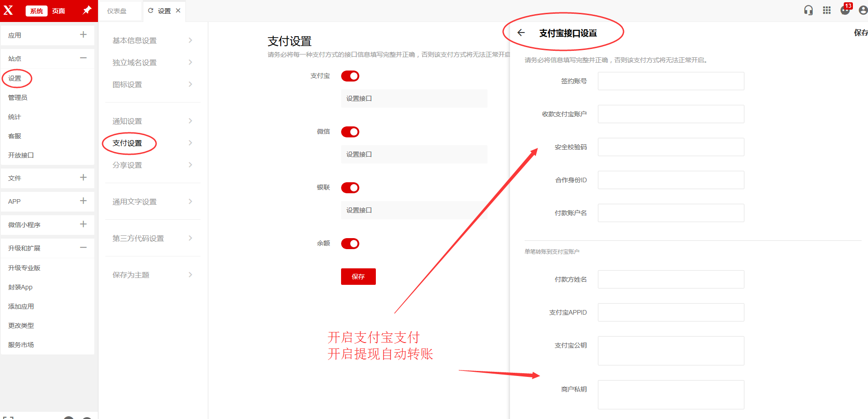
Task: Disable the 微信 payment switch
Action: click(350, 132)
